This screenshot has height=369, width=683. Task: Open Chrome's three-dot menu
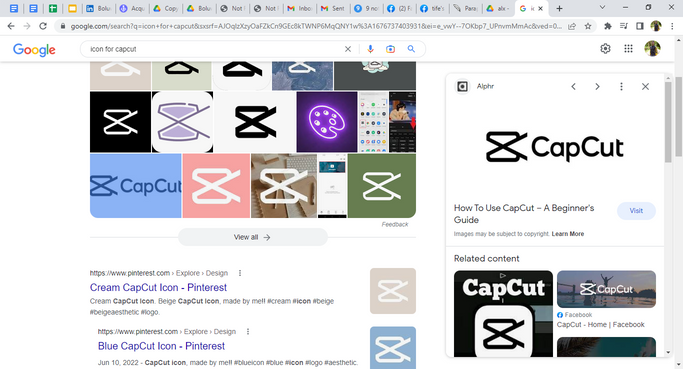coord(671,26)
